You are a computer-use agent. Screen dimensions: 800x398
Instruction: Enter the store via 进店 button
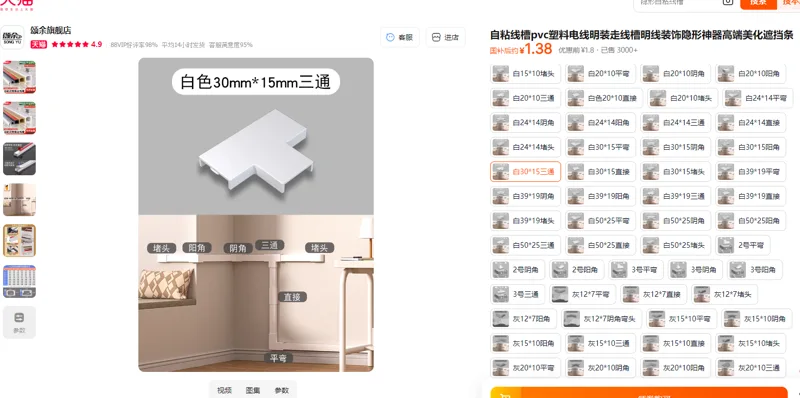click(x=445, y=37)
